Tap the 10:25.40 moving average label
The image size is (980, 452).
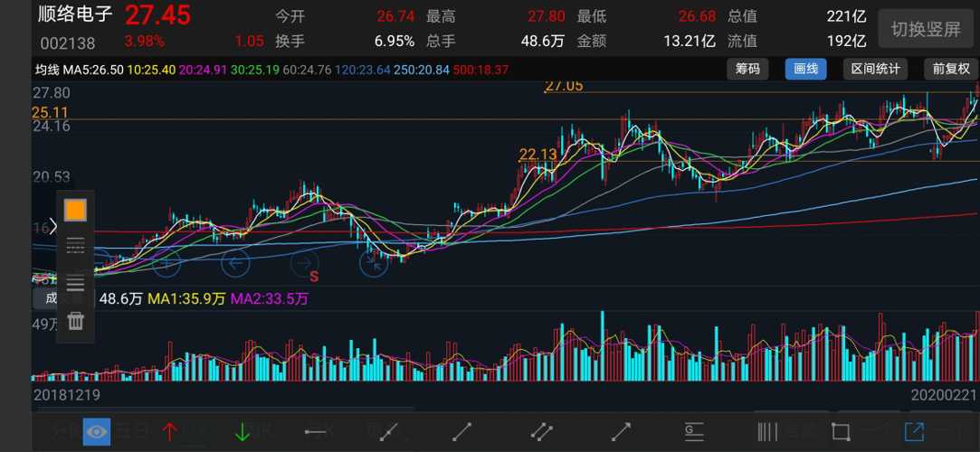(x=151, y=70)
